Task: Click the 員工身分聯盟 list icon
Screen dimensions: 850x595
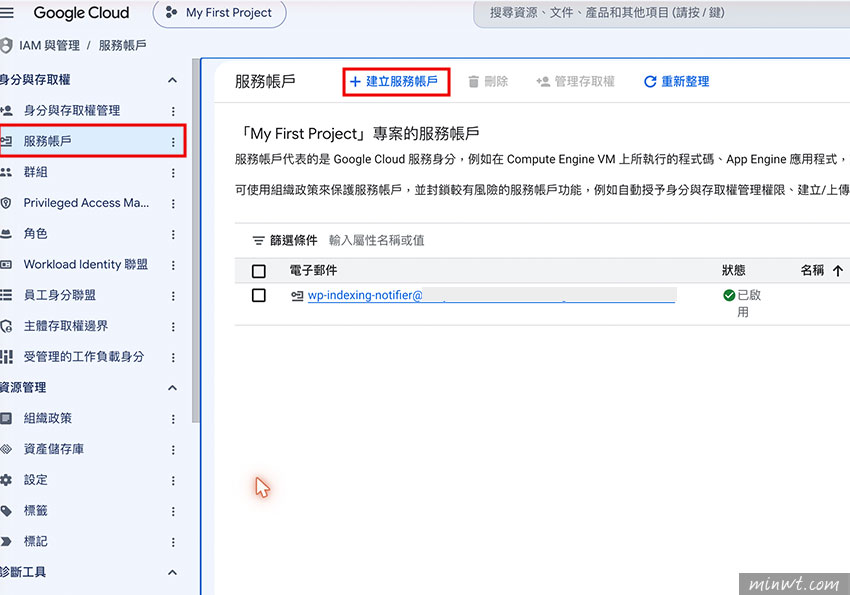Action: pos(6,295)
